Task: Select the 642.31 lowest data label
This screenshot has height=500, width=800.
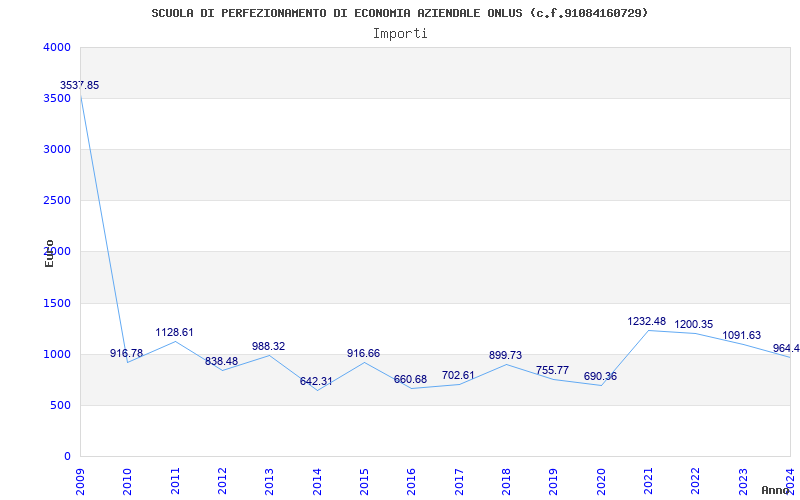Action: coord(316,382)
